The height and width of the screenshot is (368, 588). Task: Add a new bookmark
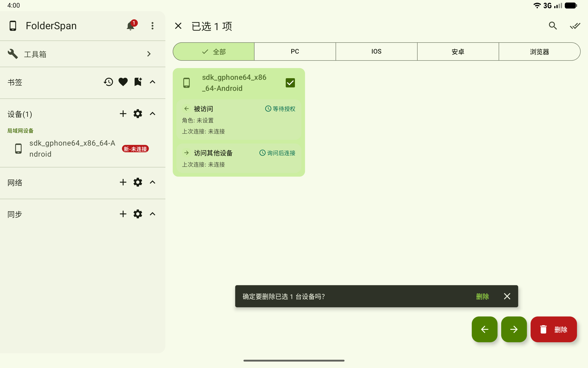click(x=138, y=82)
